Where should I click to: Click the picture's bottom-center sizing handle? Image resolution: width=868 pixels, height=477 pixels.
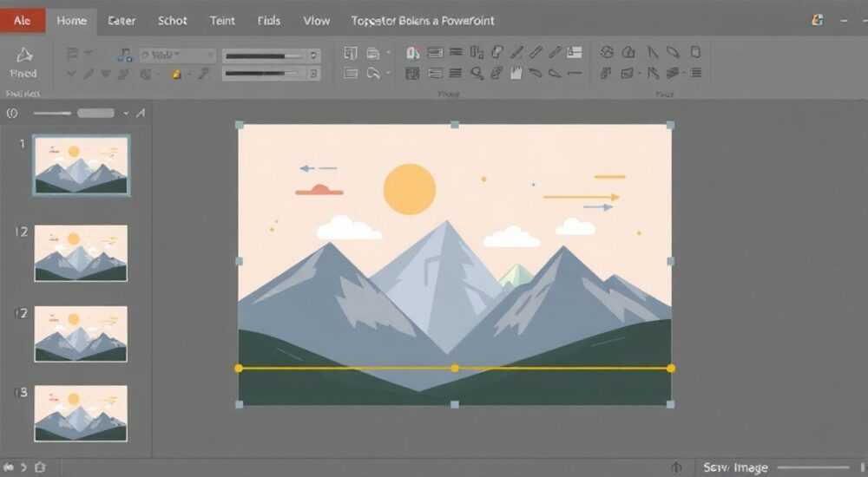(x=455, y=404)
